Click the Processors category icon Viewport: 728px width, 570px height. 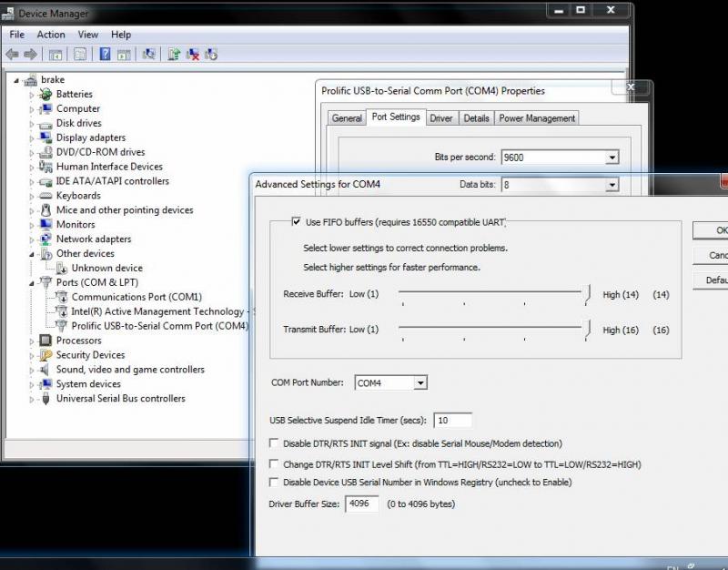[x=45, y=341]
